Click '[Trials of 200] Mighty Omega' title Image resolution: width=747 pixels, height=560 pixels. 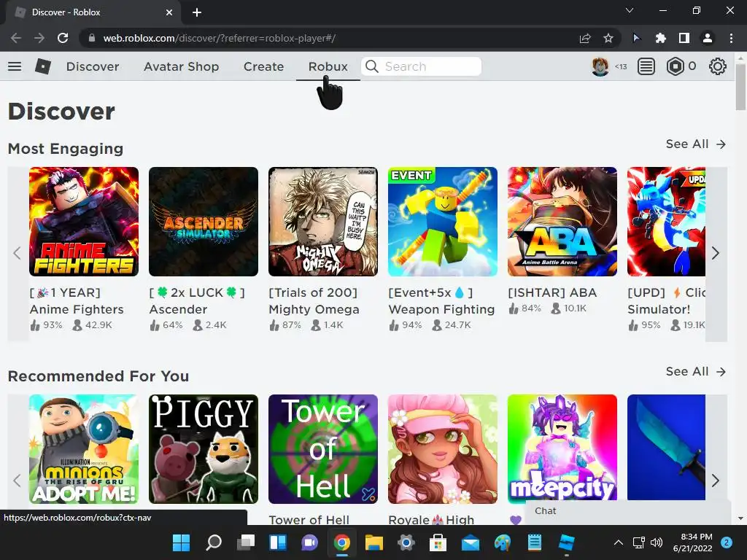click(x=314, y=301)
